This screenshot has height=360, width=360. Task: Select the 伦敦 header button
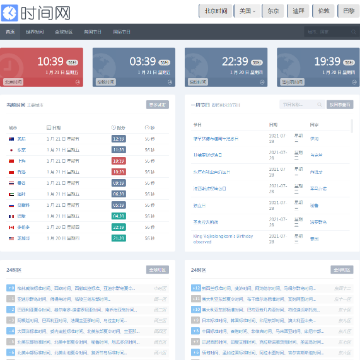coord(323,11)
